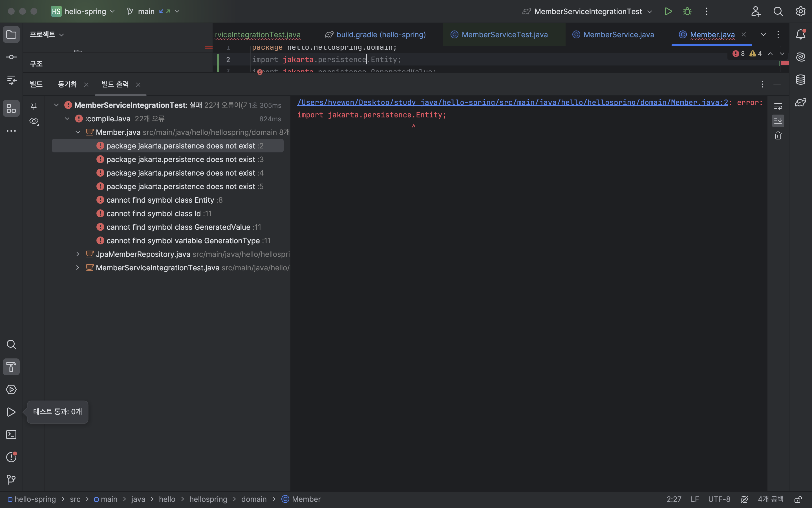Collapse the :compileJava build node

tap(67, 119)
